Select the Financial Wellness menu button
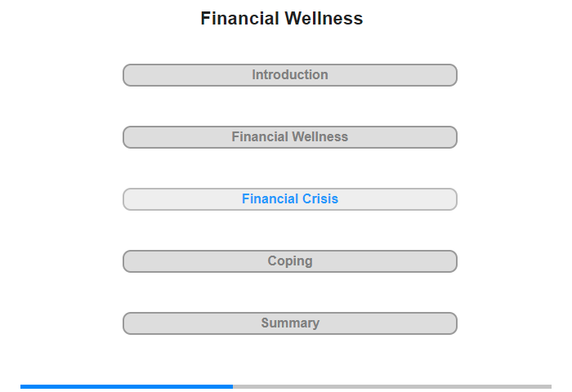This screenshot has width=572, height=392. coord(289,137)
